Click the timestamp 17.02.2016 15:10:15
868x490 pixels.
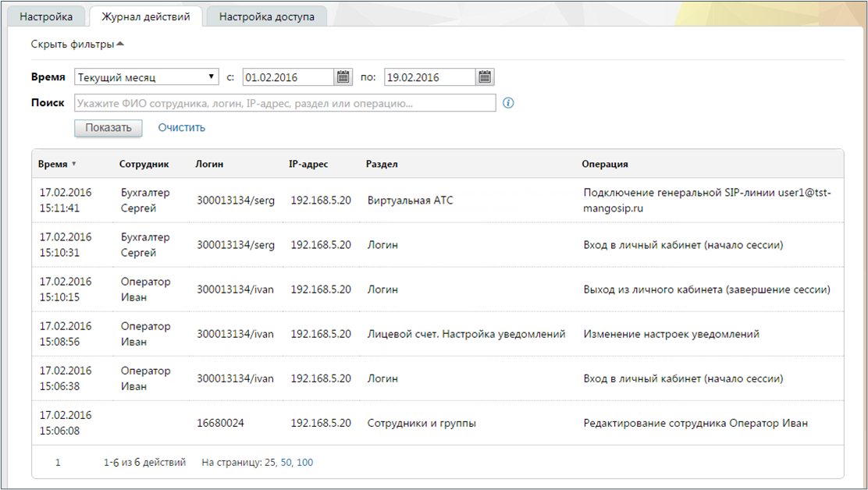pos(66,289)
